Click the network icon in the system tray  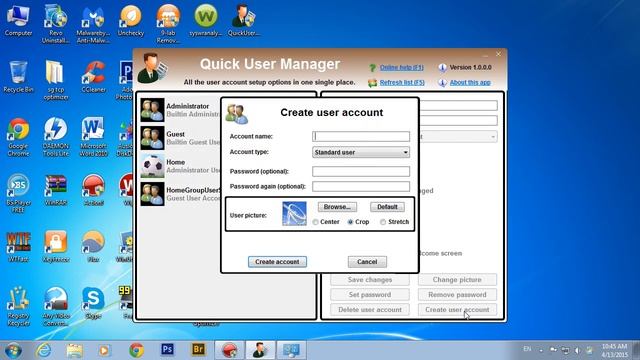tap(565, 350)
